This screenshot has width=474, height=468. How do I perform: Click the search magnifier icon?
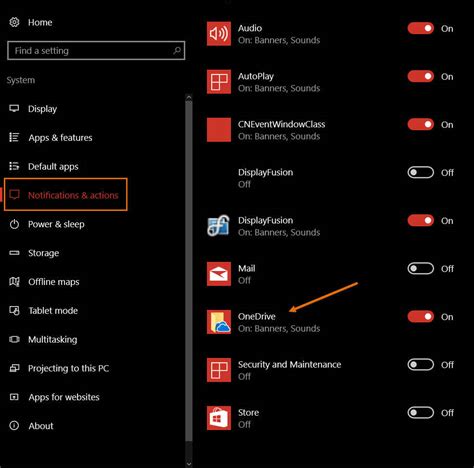(177, 51)
